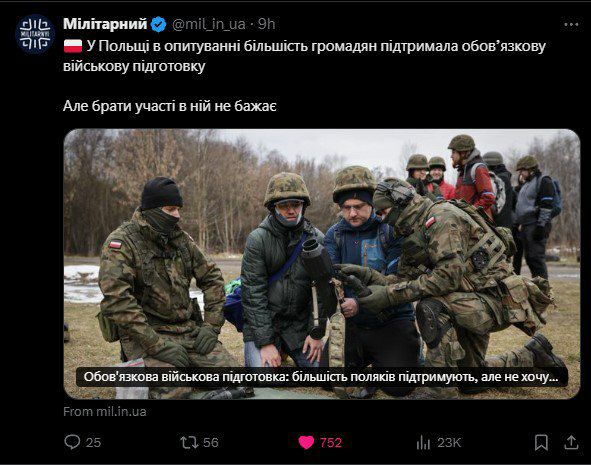Image resolution: width=591 pixels, height=465 pixels.
Task: Click the article headline caption overlay
Action: (x=322, y=377)
